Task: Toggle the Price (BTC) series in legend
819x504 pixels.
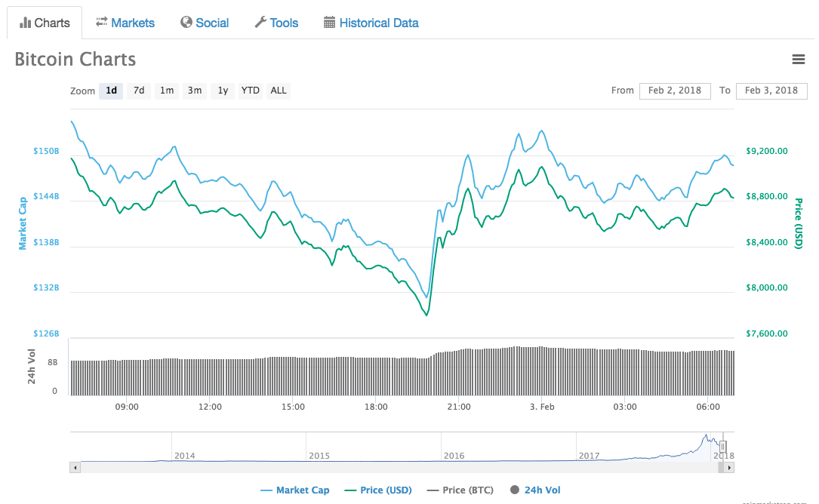Action: pyautogui.click(x=460, y=490)
